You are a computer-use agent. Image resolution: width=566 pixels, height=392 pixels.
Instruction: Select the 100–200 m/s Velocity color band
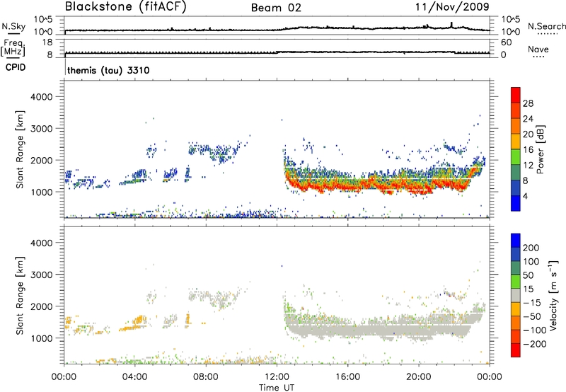coord(516,255)
